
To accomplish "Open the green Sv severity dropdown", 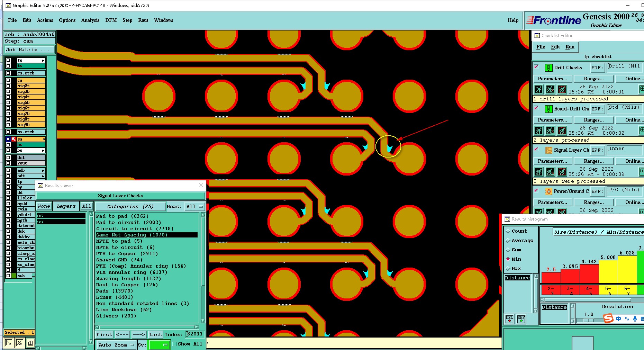I will pos(159,345).
